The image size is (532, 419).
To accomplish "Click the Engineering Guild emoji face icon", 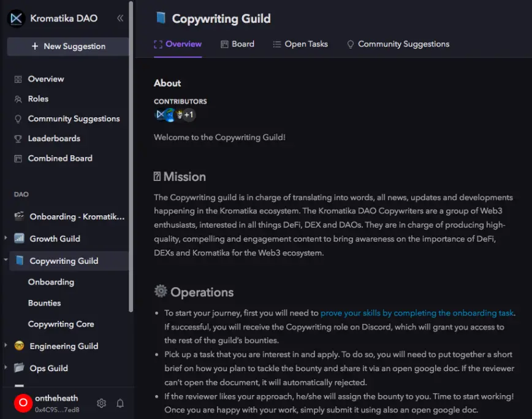I will click(20, 345).
